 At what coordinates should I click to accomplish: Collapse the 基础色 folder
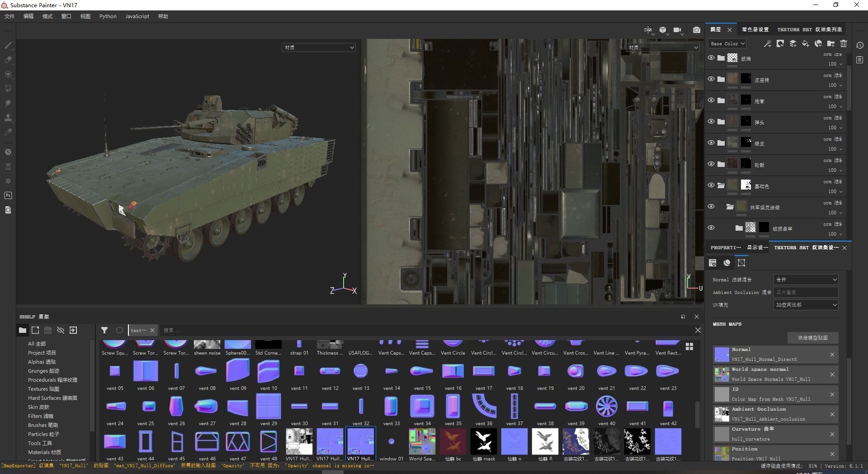[x=721, y=185]
